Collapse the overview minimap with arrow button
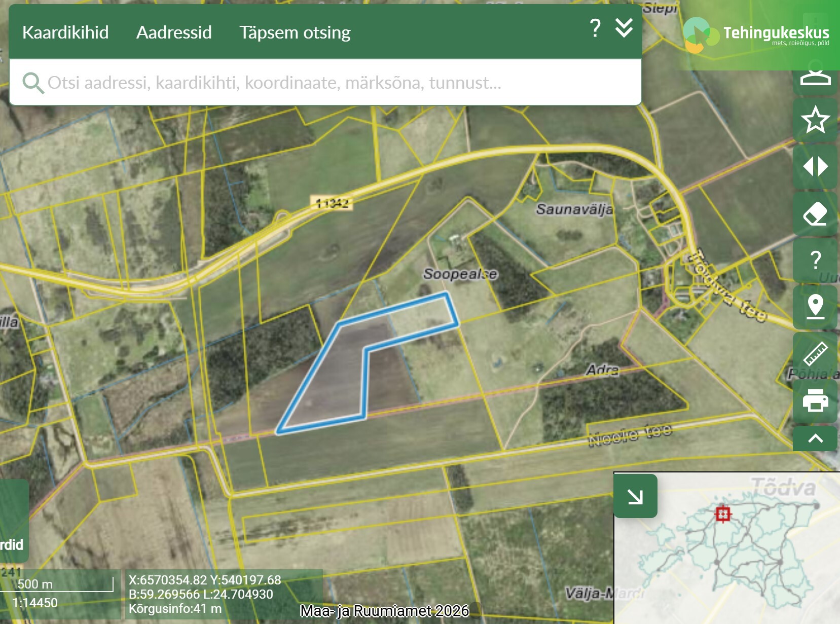840x624 pixels. point(635,496)
